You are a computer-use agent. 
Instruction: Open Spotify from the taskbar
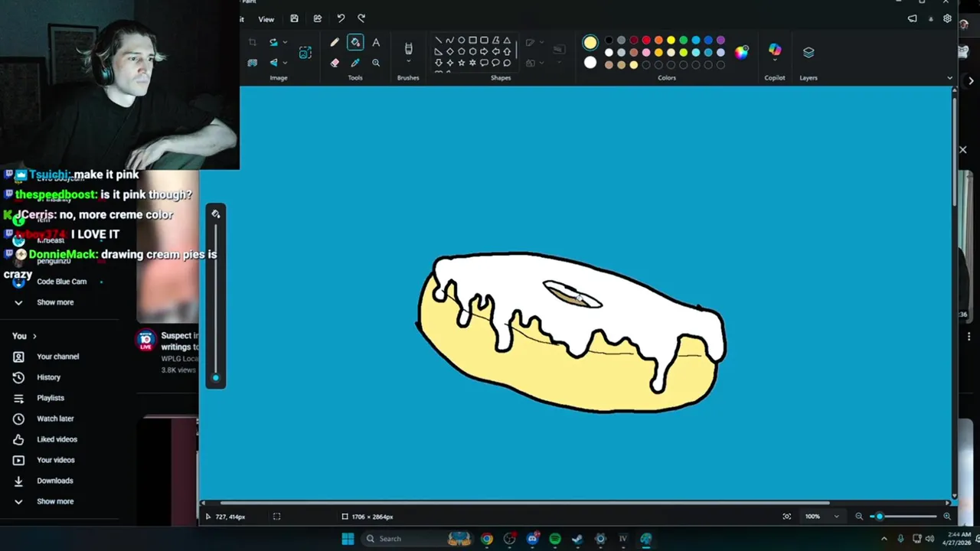(x=555, y=539)
